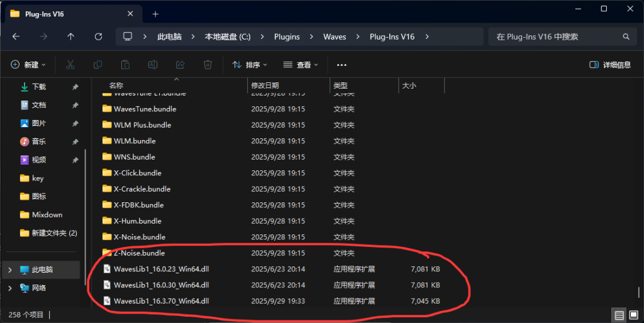Toggle the 详细信息 details pane
644x323 pixels.
coord(610,65)
